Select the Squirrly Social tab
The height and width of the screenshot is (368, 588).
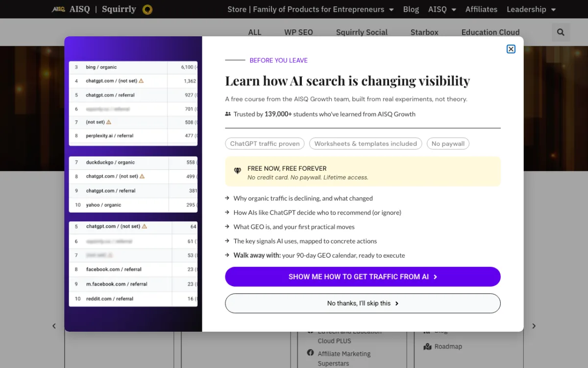click(x=362, y=32)
